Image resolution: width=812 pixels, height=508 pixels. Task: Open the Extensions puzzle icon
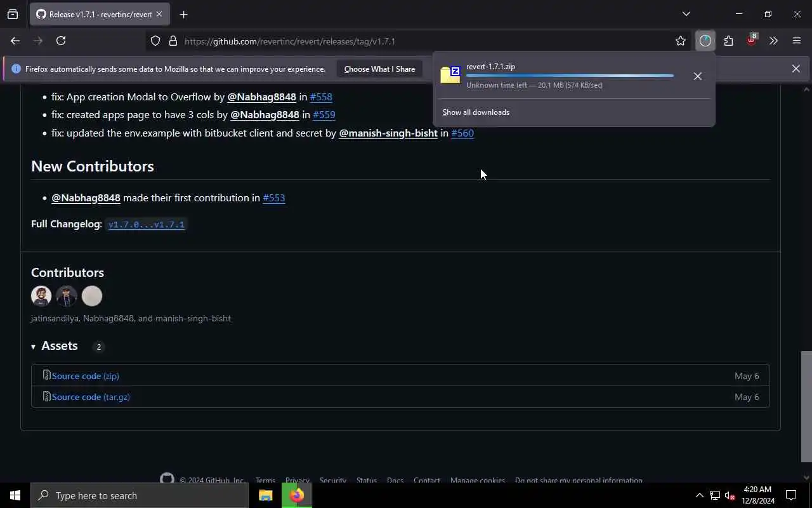728,41
